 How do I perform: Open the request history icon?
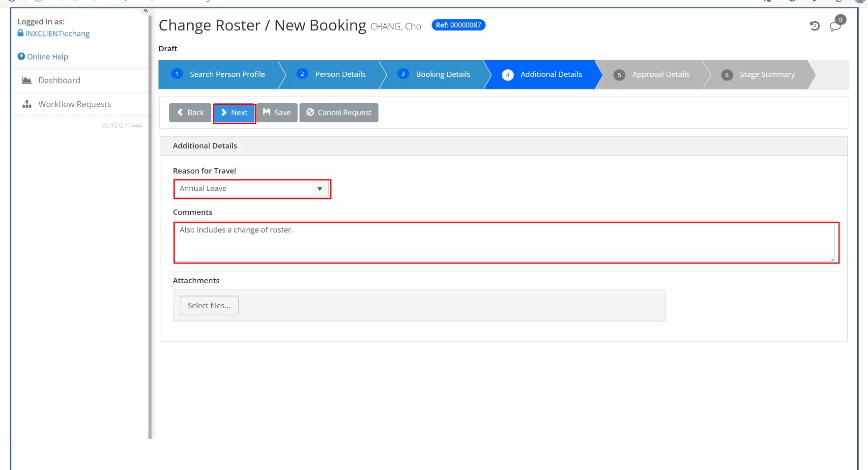click(814, 26)
